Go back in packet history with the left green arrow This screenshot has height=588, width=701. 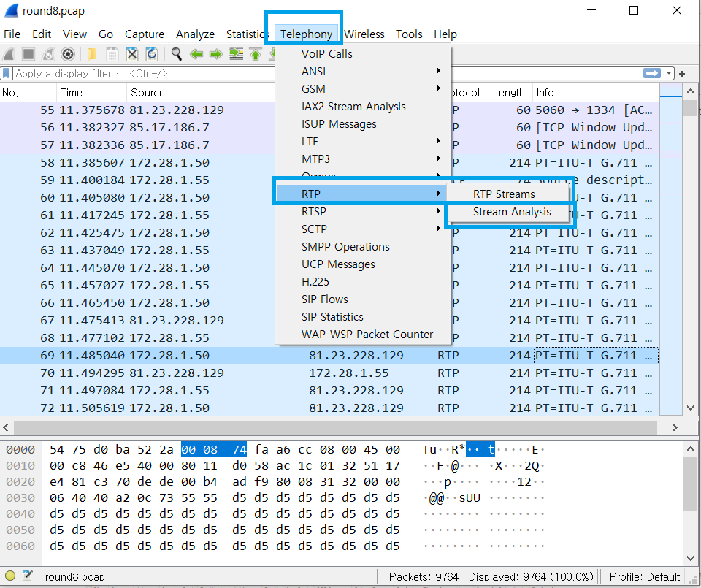tap(196, 54)
